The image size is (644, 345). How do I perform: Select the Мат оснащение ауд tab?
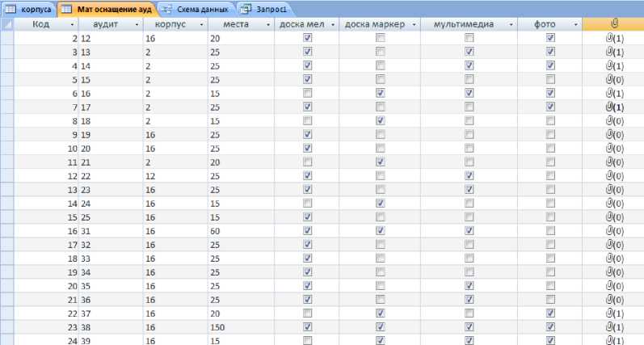coord(107,9)
